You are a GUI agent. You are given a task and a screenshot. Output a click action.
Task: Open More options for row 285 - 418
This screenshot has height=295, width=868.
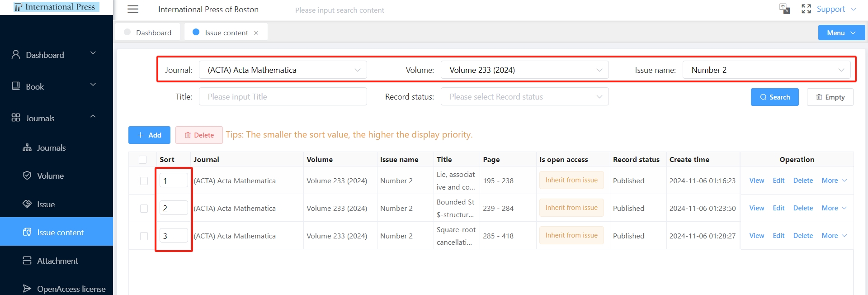834,236
